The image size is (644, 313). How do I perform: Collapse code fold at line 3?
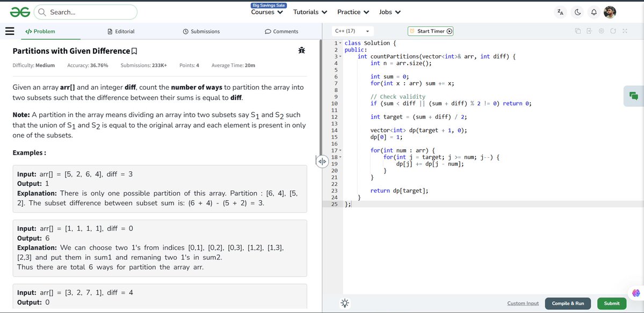coord(340,57)
